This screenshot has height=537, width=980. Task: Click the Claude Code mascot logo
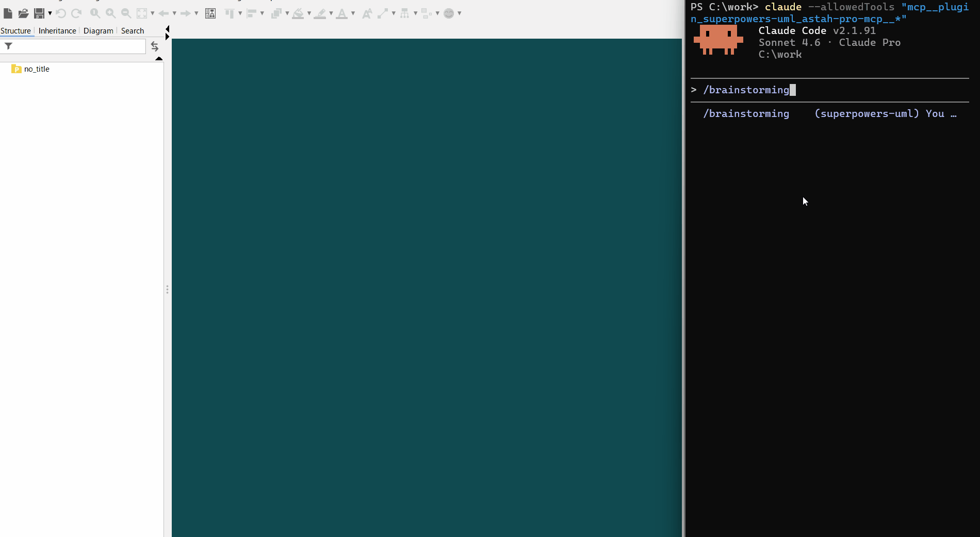point(718,39)
